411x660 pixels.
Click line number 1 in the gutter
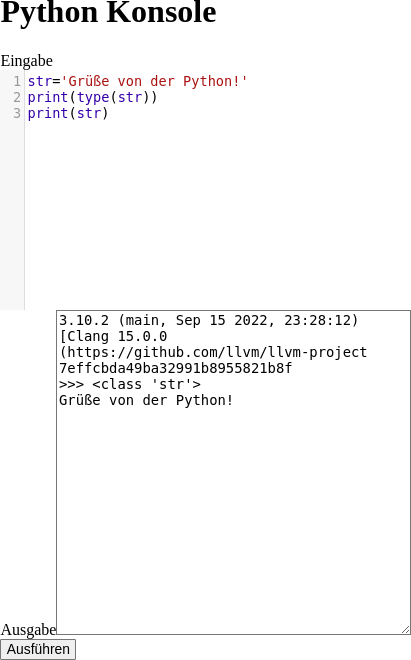tap(17, 81)
